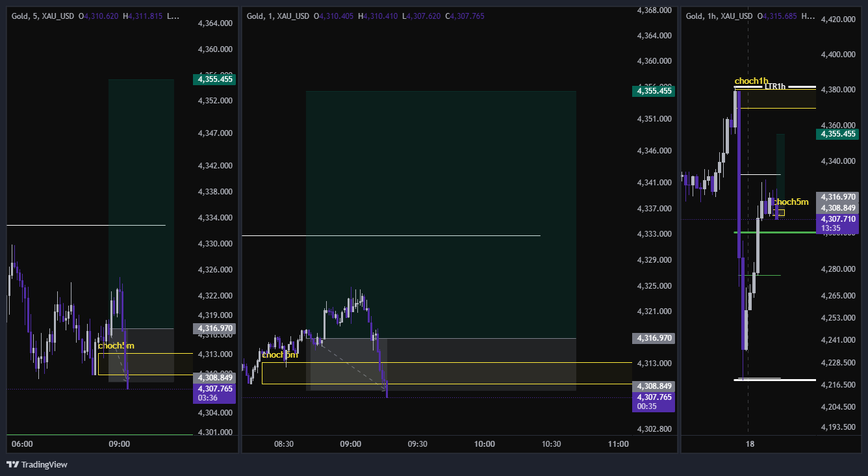
Task: Click the price label showing 13:35 countdown
Action: click(x=838, y=224)
